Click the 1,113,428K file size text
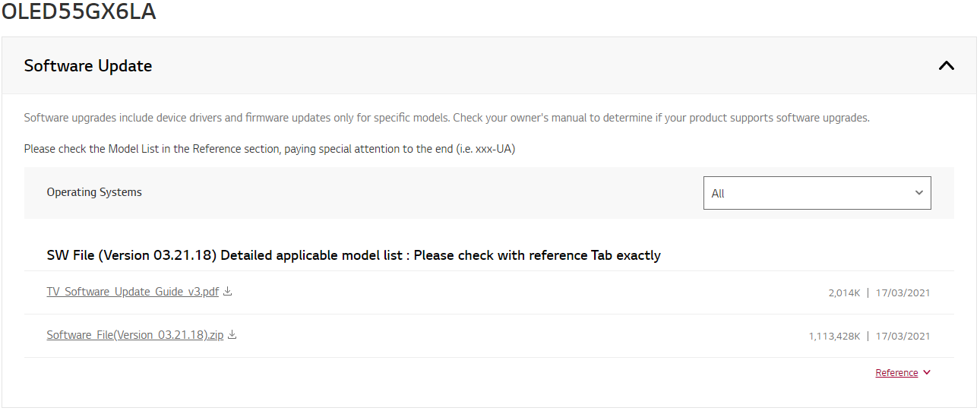This screenshot has height=411, width=980. (834, 336)
